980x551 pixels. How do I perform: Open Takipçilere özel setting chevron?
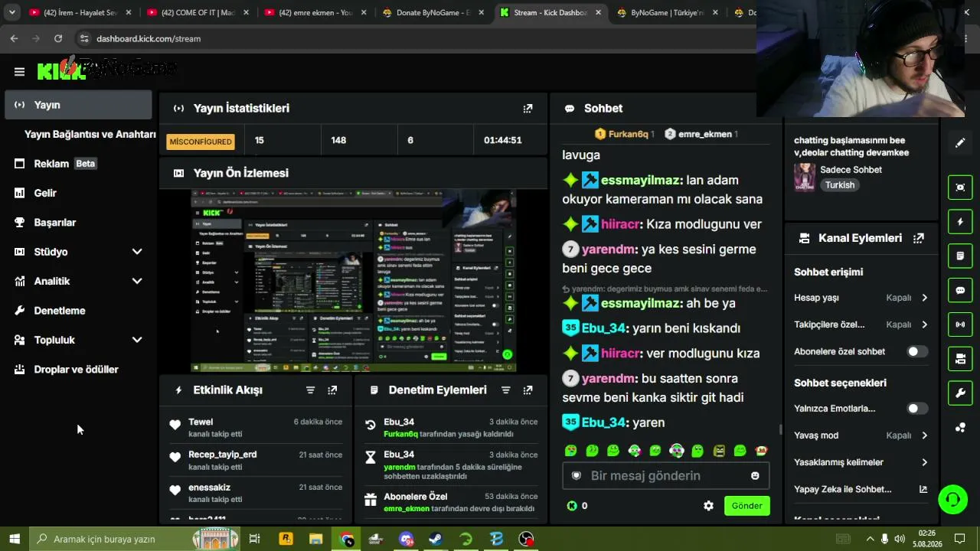click(924, 324)
